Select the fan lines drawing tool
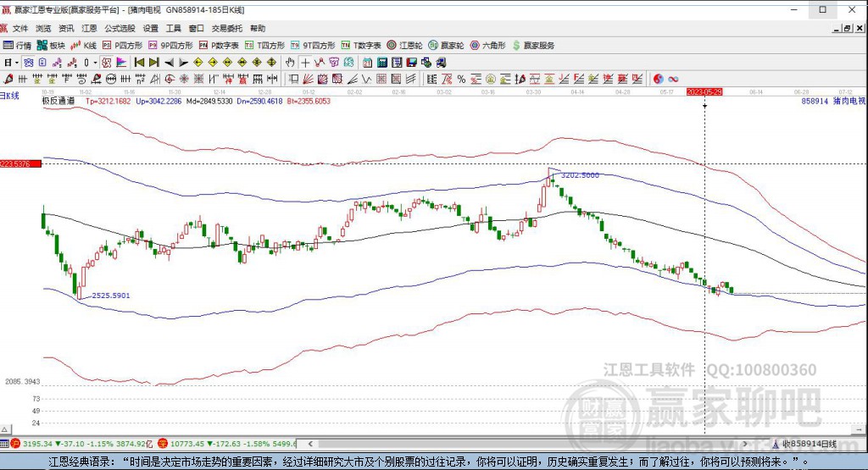Viewport: 868px width, 470px height. tap(308, 79)
